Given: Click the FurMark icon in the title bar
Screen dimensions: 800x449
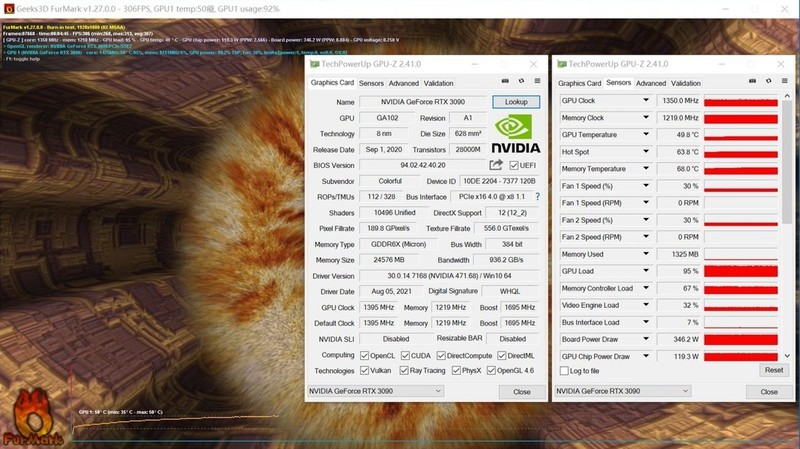Looking at the screenshot, I should click(x=9, y=9).
